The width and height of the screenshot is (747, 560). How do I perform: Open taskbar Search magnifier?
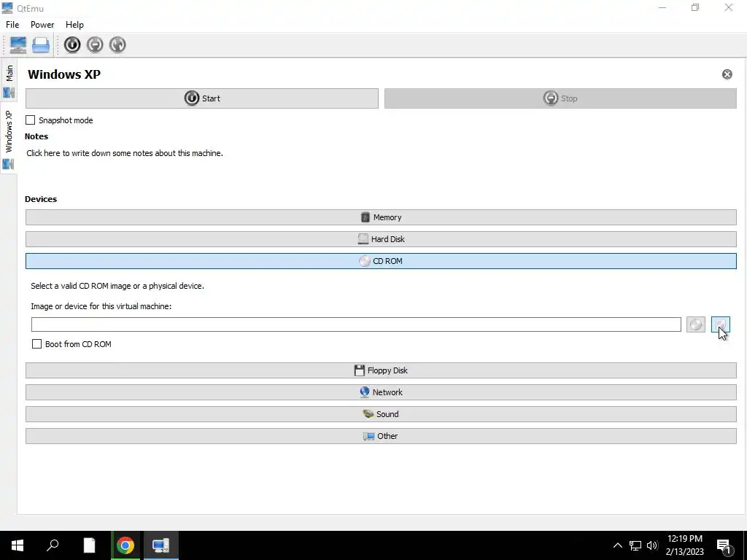point(53,545)
